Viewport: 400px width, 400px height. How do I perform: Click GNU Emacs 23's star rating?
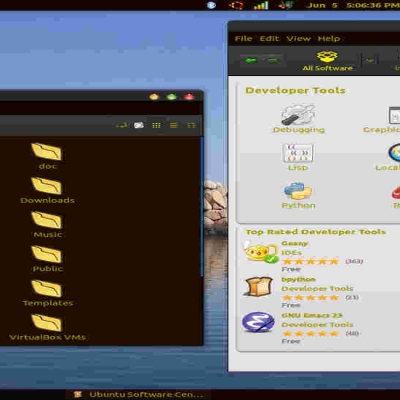click(x=310, y=333)
